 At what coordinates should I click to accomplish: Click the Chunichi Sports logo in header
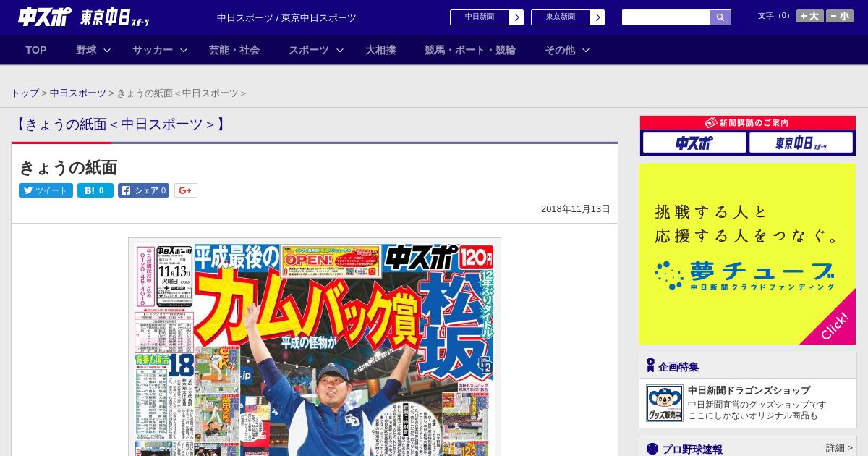tap(45, 17)
